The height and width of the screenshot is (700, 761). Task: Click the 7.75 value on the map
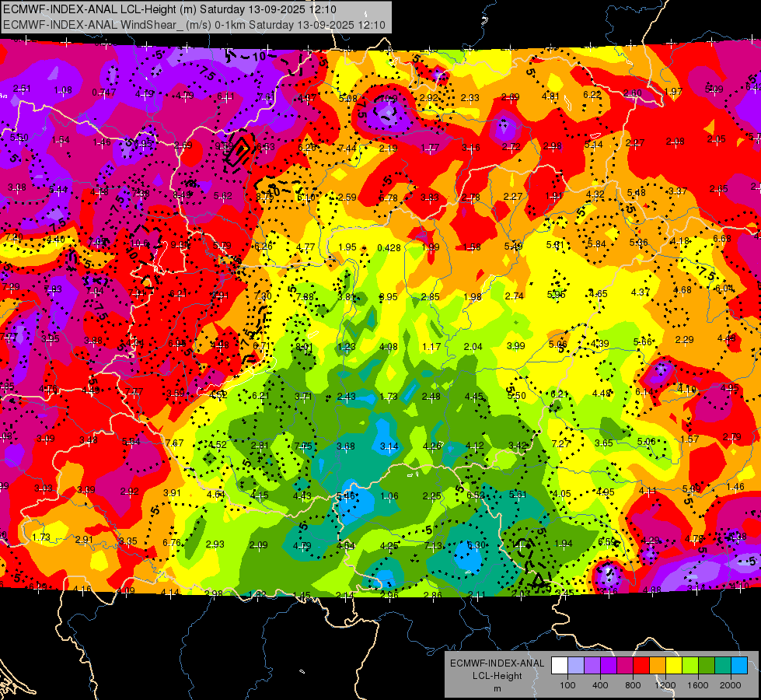303,446
